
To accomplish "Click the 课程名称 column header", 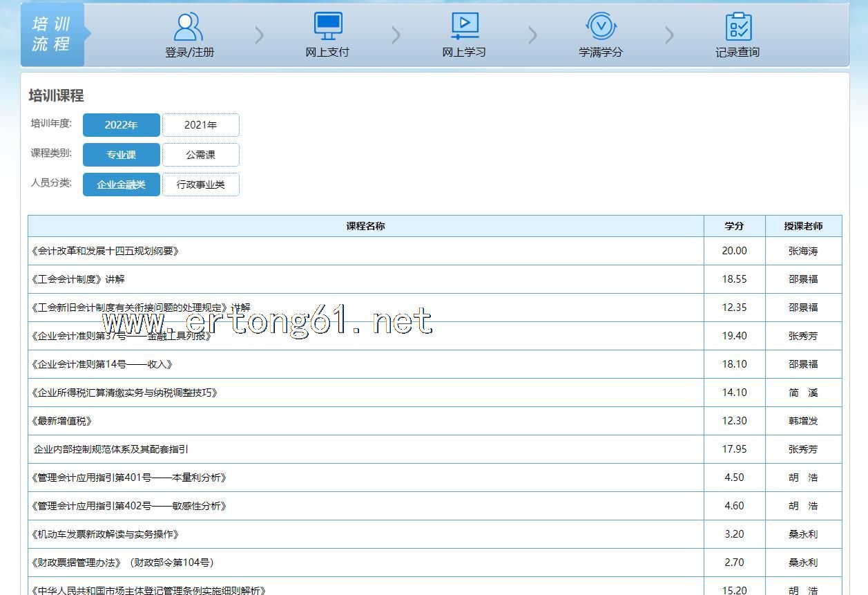I will click(365, 226).
